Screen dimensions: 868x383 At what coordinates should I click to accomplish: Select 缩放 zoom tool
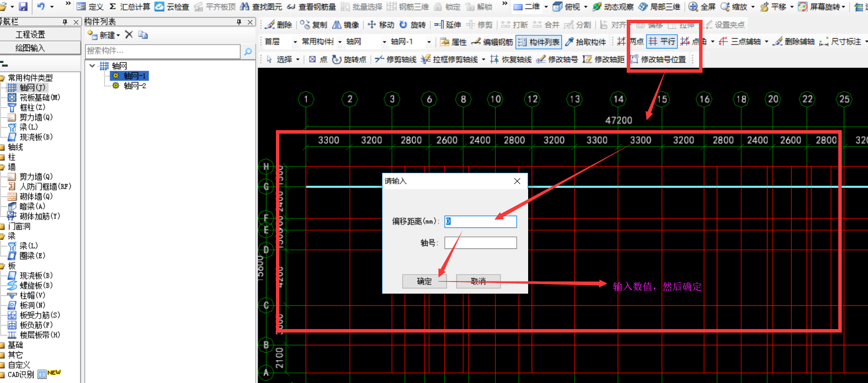[x=734, y=6]
